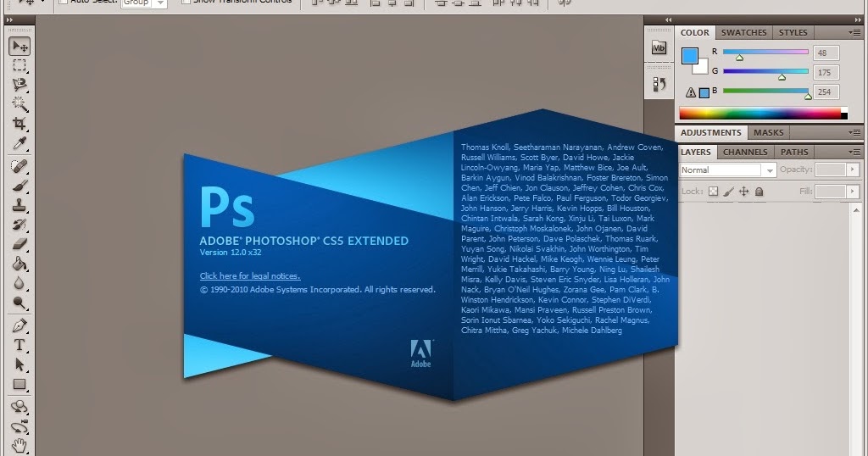
Task: Select the Blur tool
Action: click(19, 283)
